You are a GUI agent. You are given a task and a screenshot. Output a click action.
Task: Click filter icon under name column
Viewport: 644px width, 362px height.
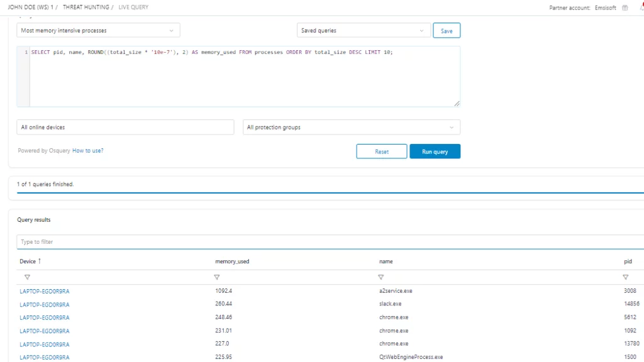pyautogui.click(x=381, y=277)
